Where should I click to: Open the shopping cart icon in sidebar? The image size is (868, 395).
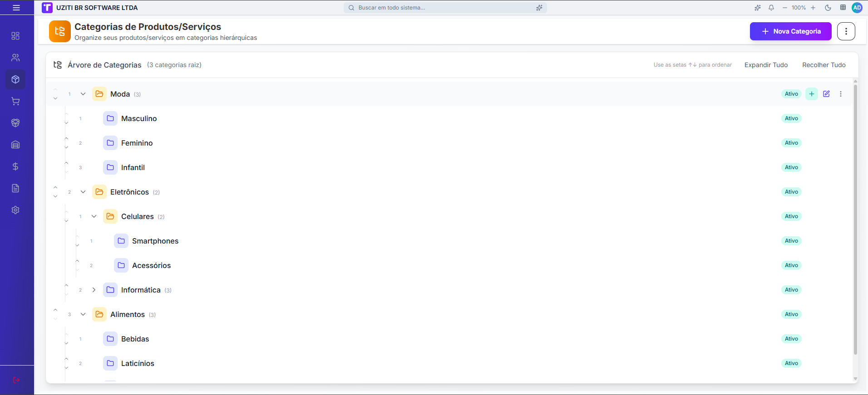coord(15,101)
